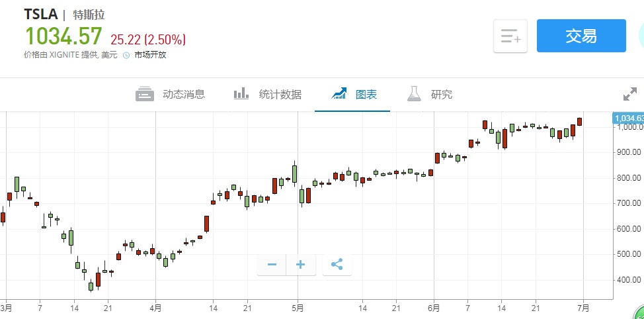Click the 5月 date label on axis
Viewport: 644px width, 319px height.
298,308
